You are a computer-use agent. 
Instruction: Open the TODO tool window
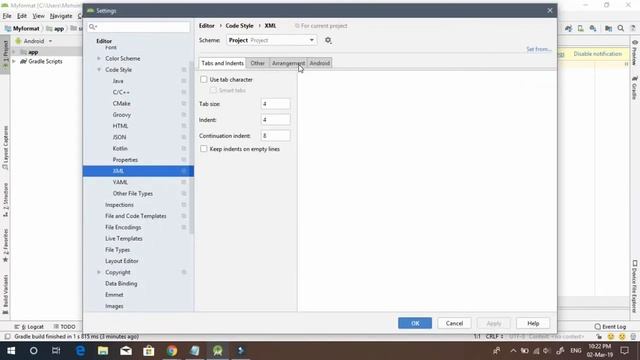tap(64, 327)
